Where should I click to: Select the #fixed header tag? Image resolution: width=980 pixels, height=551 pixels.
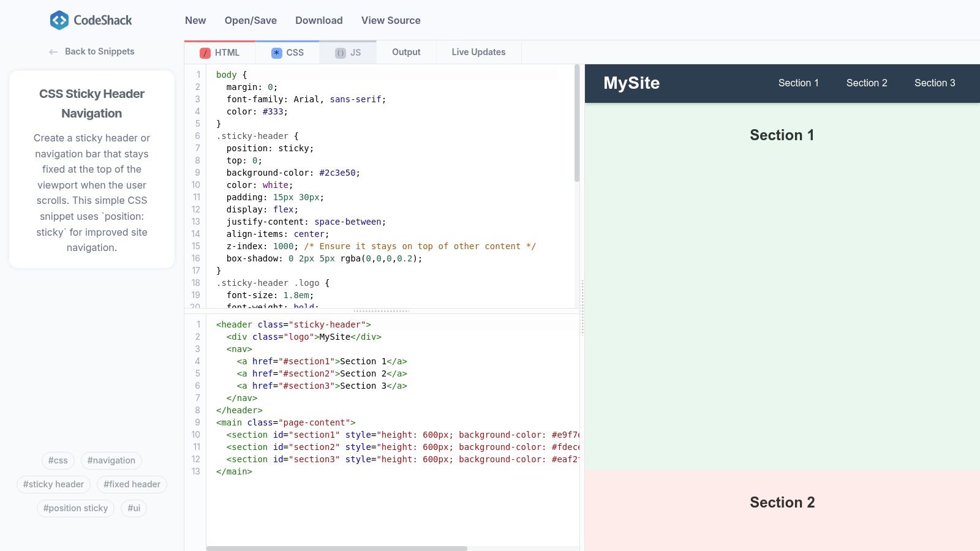click(x=132, y=484)
